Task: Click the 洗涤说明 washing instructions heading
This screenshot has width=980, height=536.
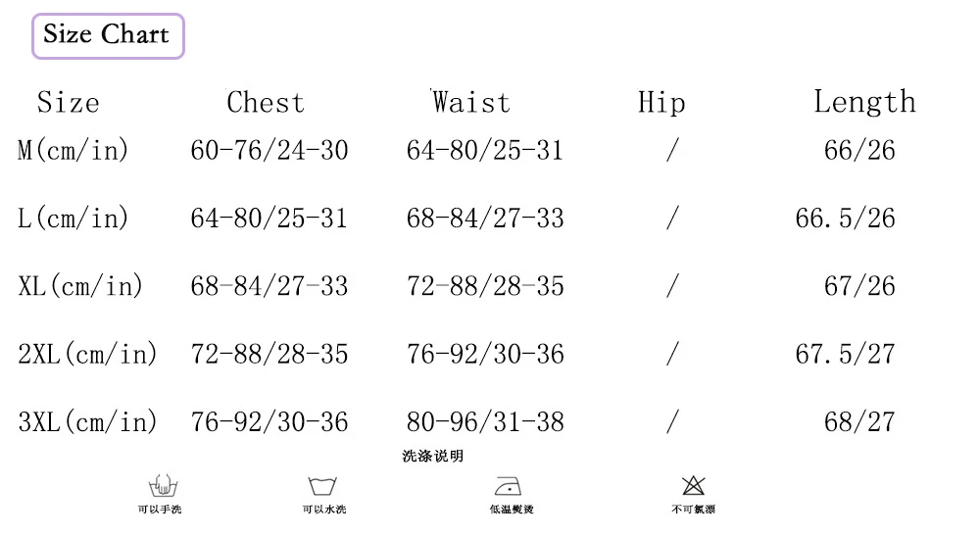Action: point(432,457)
